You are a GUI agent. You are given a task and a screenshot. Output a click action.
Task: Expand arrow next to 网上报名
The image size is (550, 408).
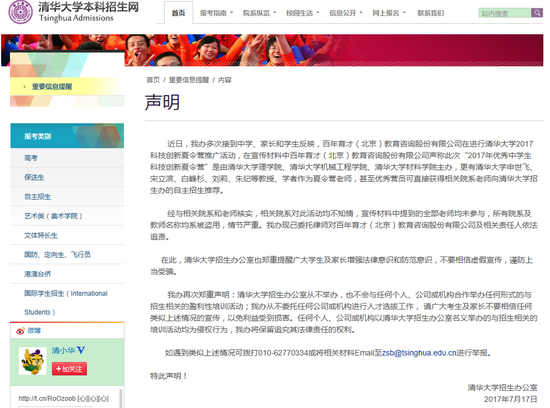pyautogui.click(x=404, y=13)
